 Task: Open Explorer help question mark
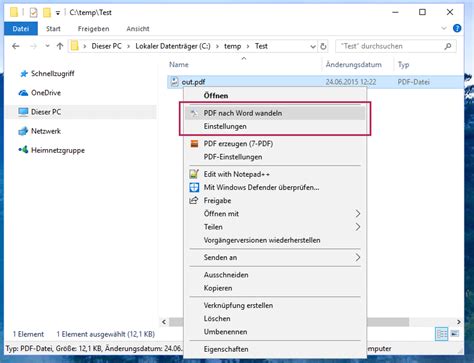(457, 29)
